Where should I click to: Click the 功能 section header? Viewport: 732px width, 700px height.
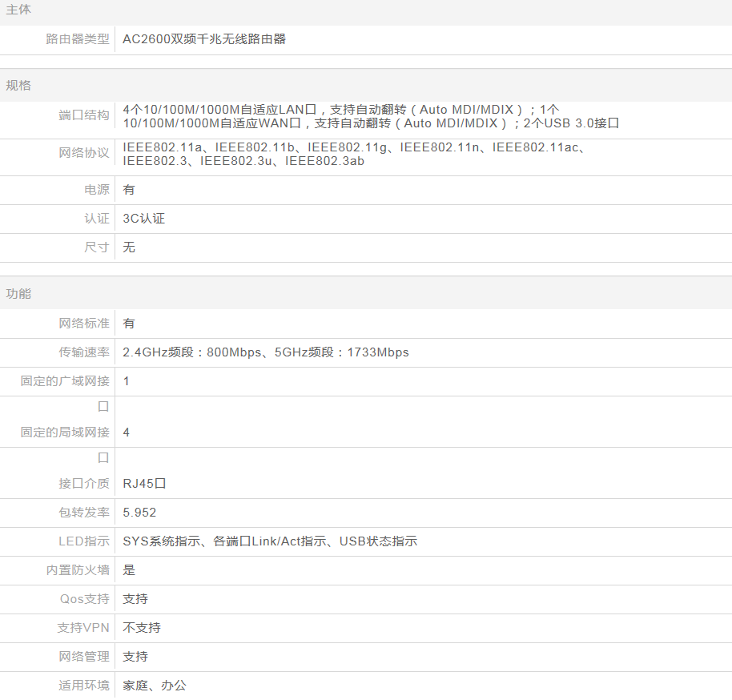click(18, 293)
